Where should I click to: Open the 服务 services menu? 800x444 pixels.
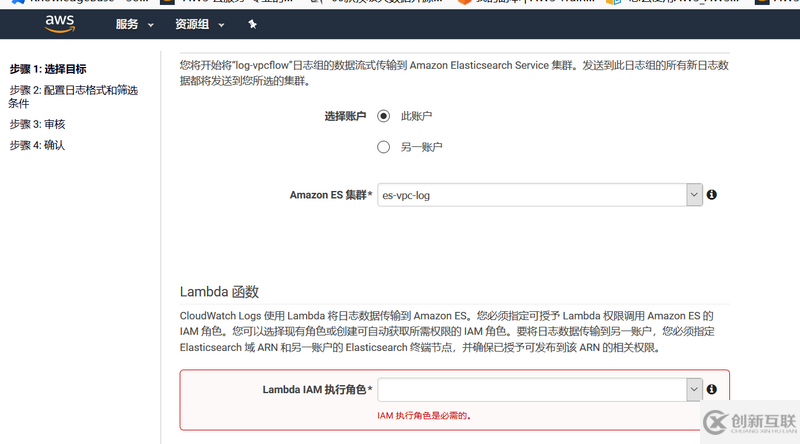(134, 24)
